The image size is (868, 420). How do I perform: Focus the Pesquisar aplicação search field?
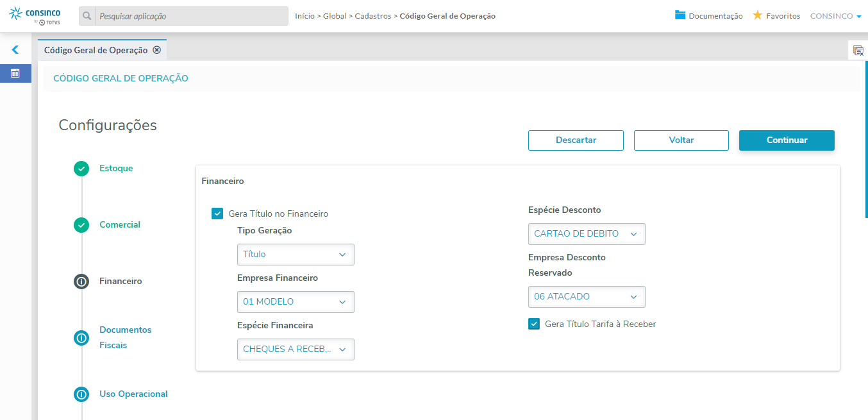pos(191,16)
